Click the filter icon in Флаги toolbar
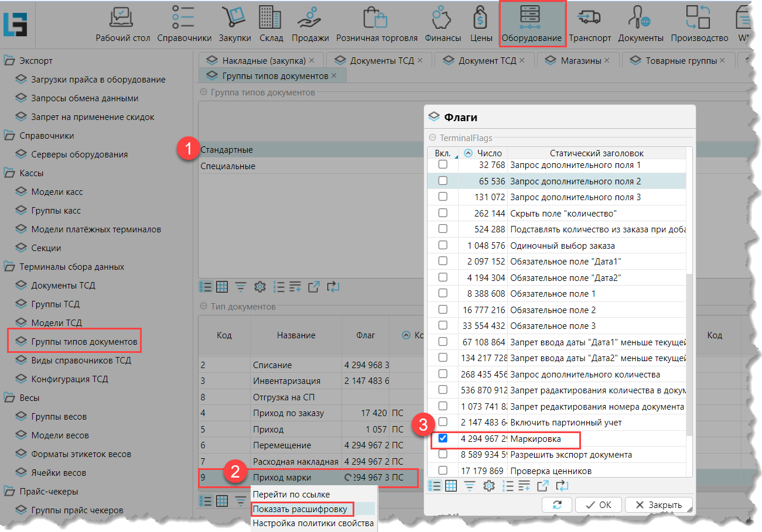762x532 pixels. pyautogui.click(x=470, y=486)
